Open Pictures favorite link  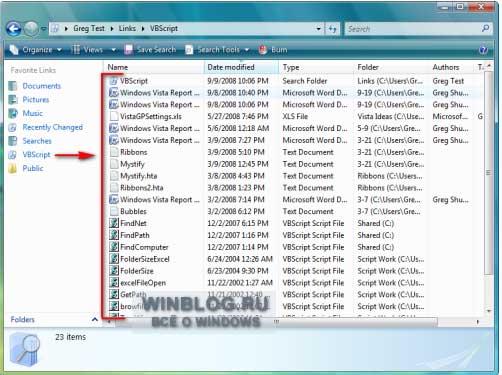[35, 100]
